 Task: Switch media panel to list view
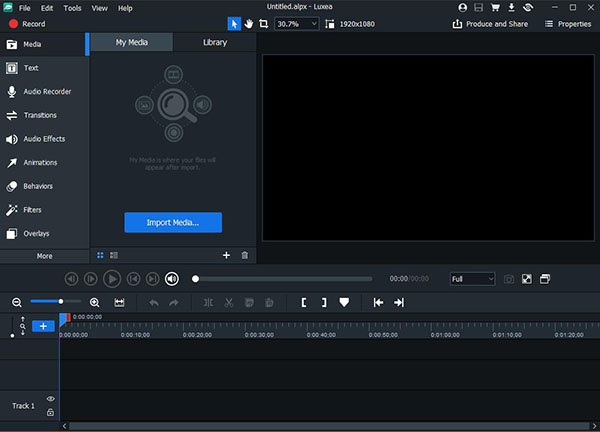114,255
